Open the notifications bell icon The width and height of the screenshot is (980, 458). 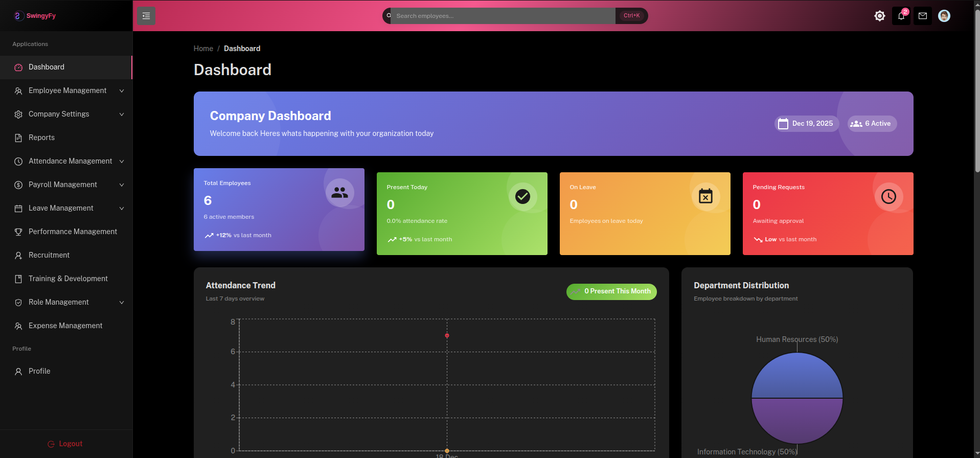901,16
